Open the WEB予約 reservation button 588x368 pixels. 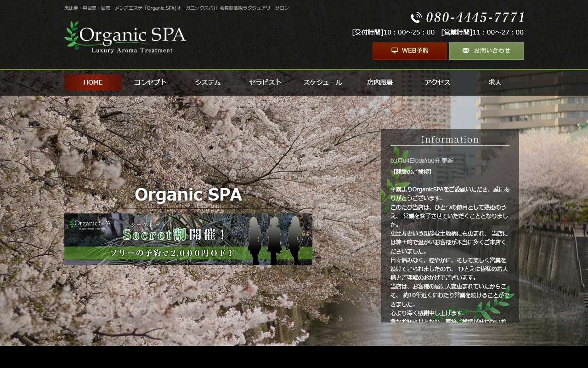click(x=409, y=51)
